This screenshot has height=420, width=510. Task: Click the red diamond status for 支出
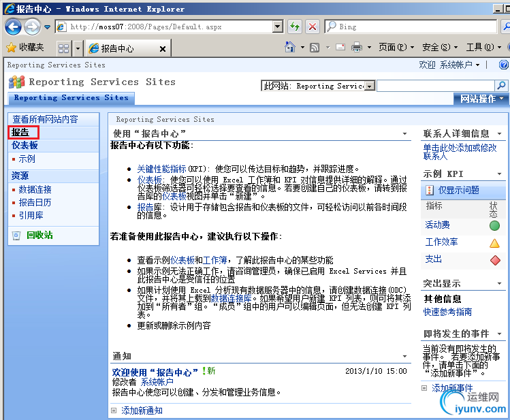(495, 260)
